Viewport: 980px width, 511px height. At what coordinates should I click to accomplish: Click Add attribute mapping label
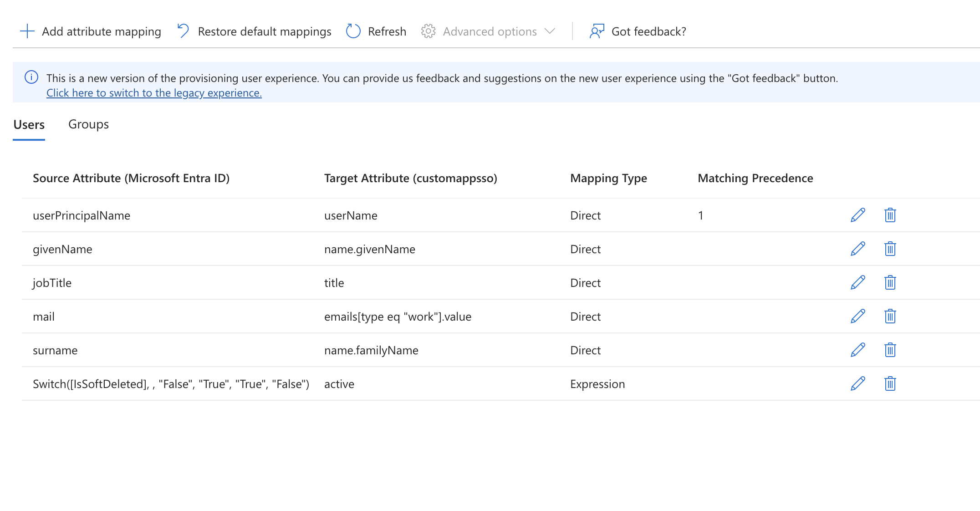(x=102, y=31)
